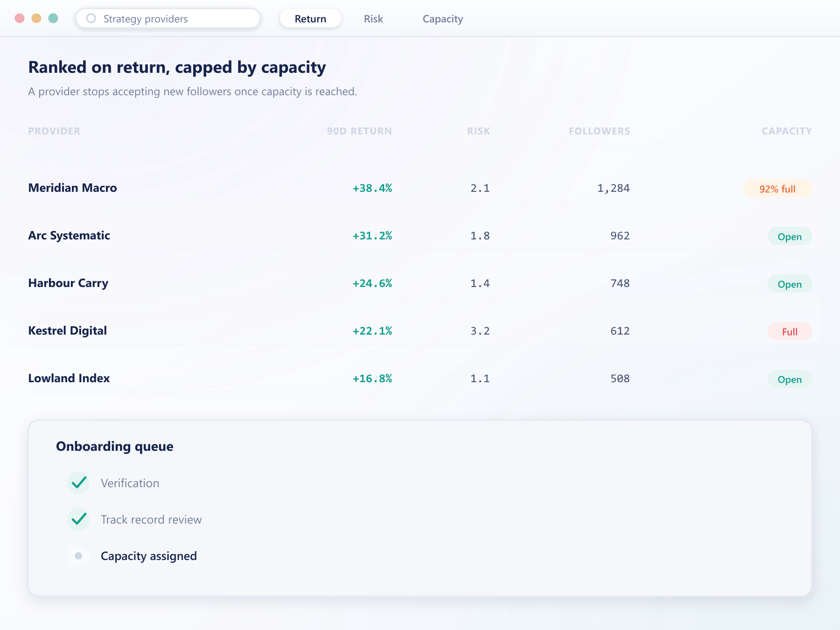
Task: Focus the Strategy providers search field
Action: (x=168, y=19)
